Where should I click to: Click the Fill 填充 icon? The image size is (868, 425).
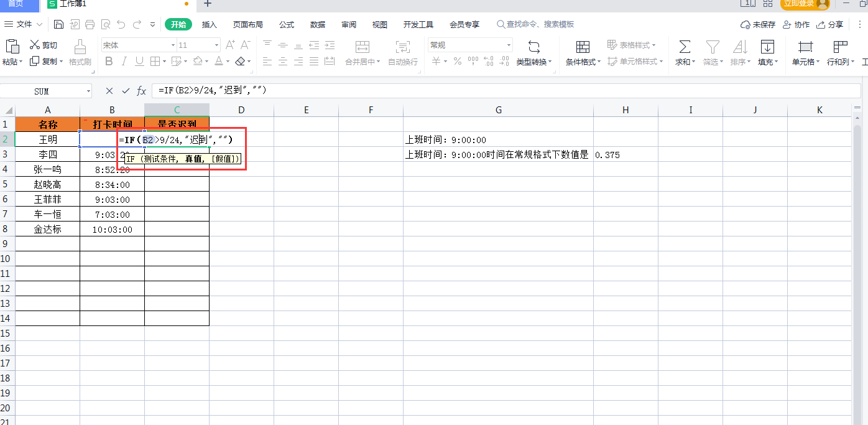pos(767,47)
